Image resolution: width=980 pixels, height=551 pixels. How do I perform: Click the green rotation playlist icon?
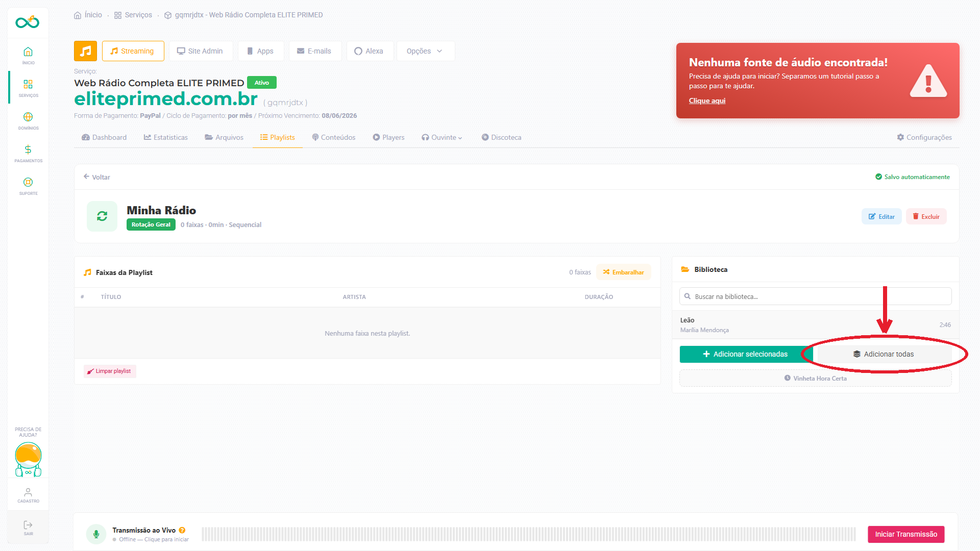(x=102, y=216)
